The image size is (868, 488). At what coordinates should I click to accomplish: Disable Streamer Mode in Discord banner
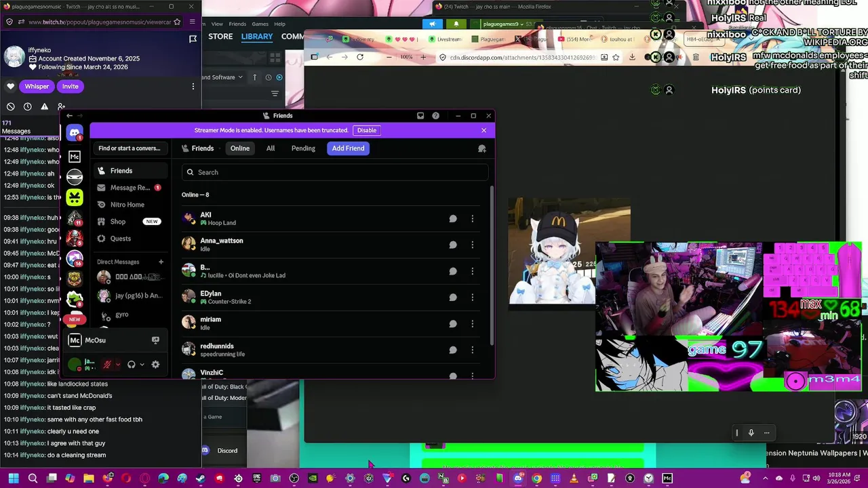click(x=367, y=130)
